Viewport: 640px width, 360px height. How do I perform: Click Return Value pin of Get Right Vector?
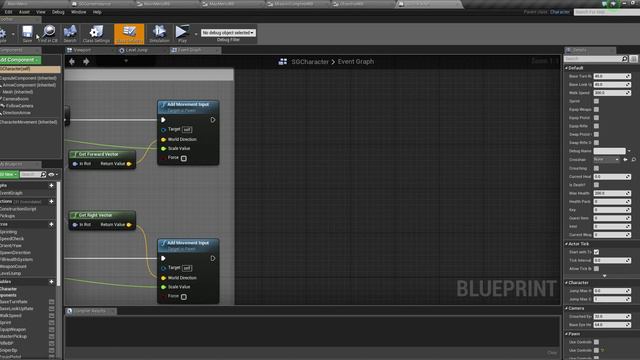point(129,225)
